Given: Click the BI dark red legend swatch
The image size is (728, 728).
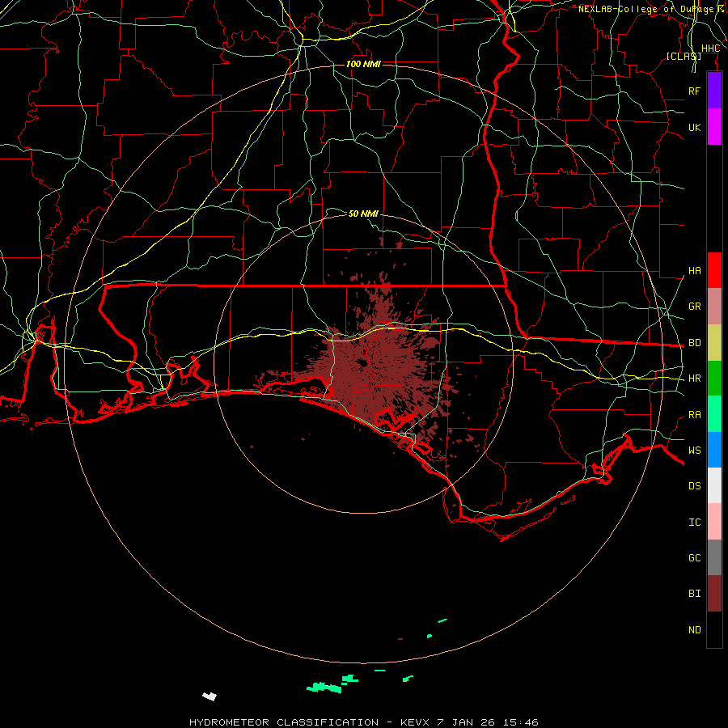Looking at the screenshot, I should 714,594.
